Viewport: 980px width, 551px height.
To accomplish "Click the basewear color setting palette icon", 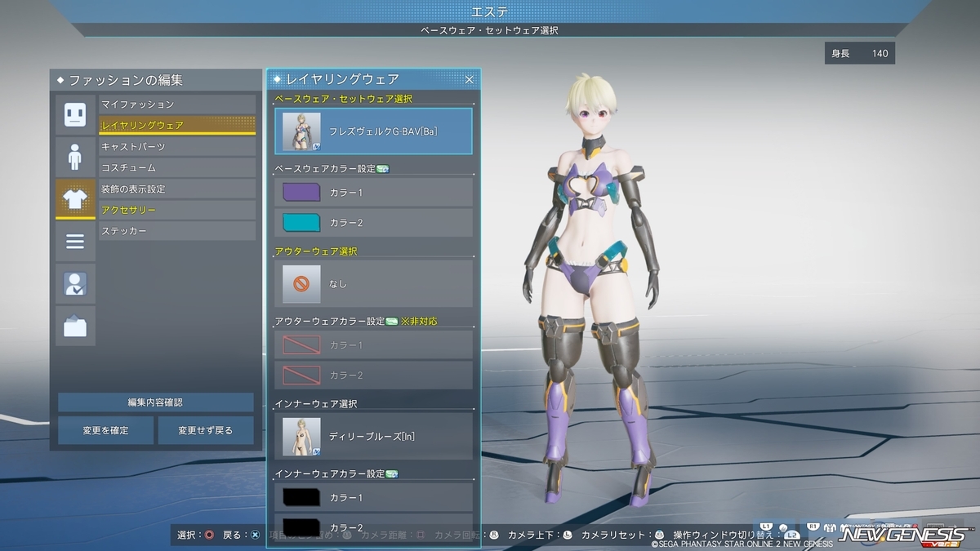I will [x=383, y=169].
